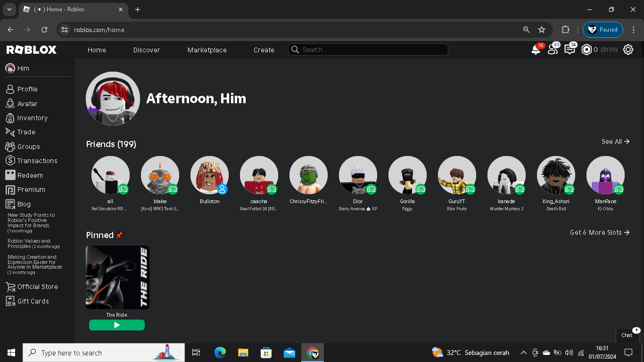Viewport: 644px width, 362px height.
Task: Show hidden system tray icons chevron
Action: pos(523,353)
